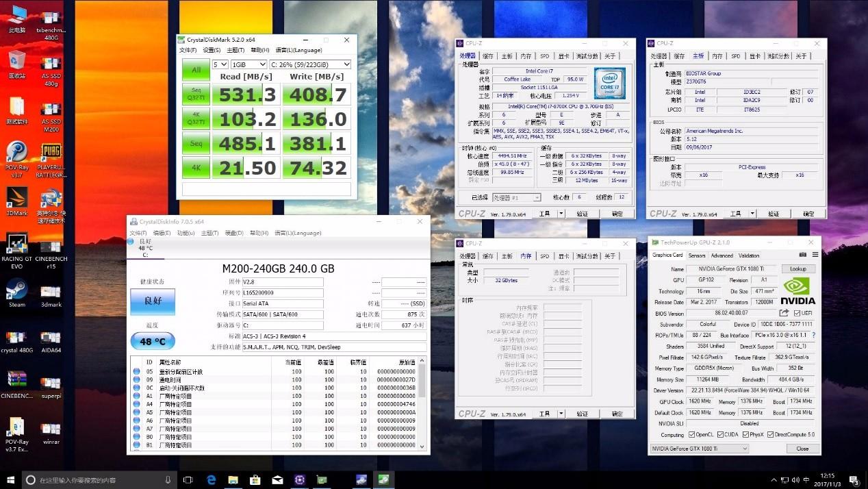This screenshot has height=489, width=868.
Task: Run the Seq Q32T1 test button
Action: point(196,94)
